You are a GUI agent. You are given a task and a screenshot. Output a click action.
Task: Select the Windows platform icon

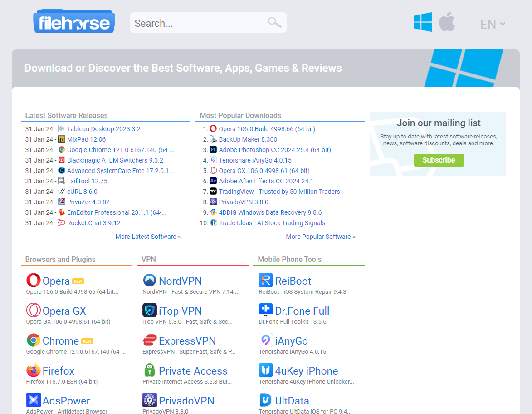click(x=423, y=22)
